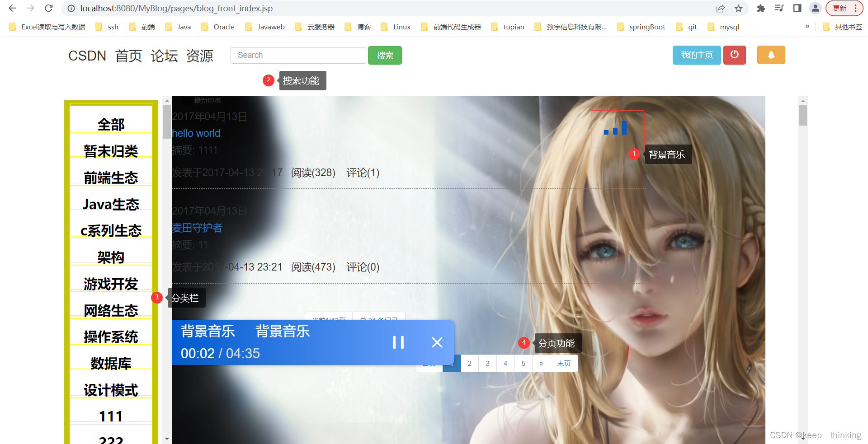Open notifications with the orange bell button
Image resolution: width=868 pixels, height=444 pixels.
771,55
